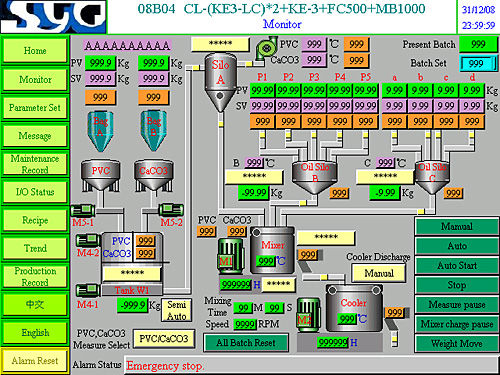Image resolution: width=500 pixels, height=375 pixels.
Task: Click the Bag B SV weight field
Action: pyautogui.click(x=154, y=78)
